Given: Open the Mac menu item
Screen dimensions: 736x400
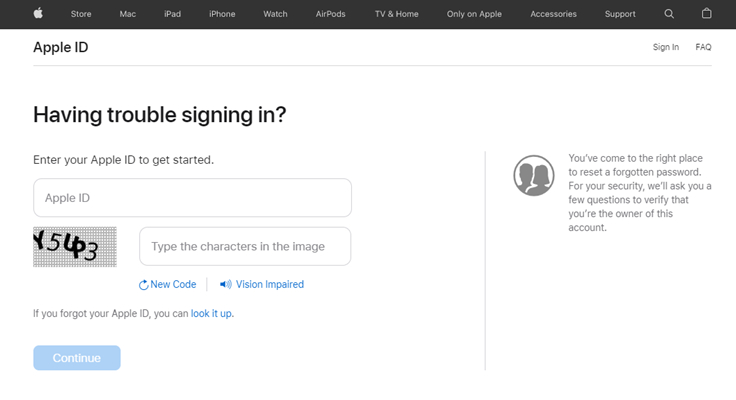Looking at the screenshot, I should tap(127, 14).
